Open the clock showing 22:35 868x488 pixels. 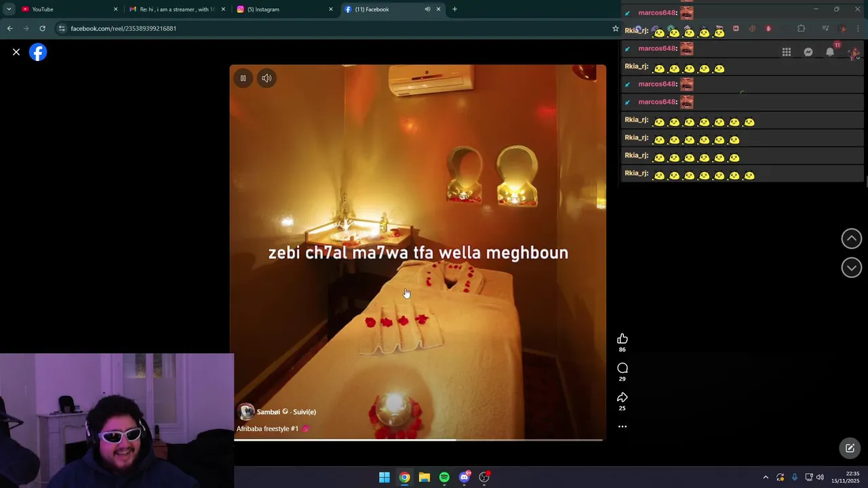[845, 477]
